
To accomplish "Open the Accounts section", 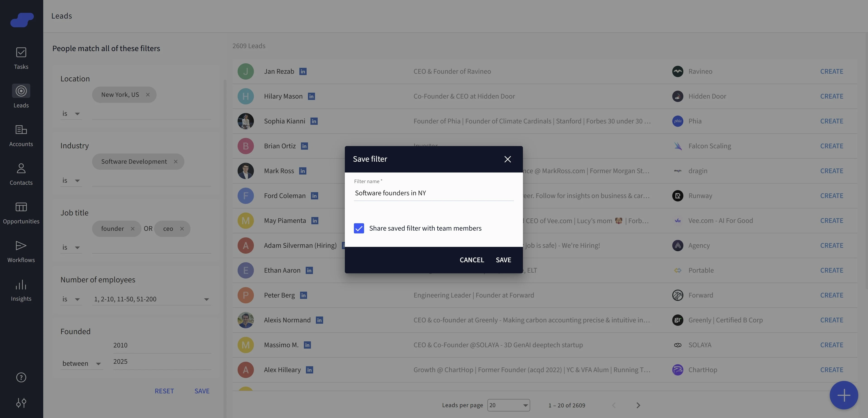I will point(21,136).
